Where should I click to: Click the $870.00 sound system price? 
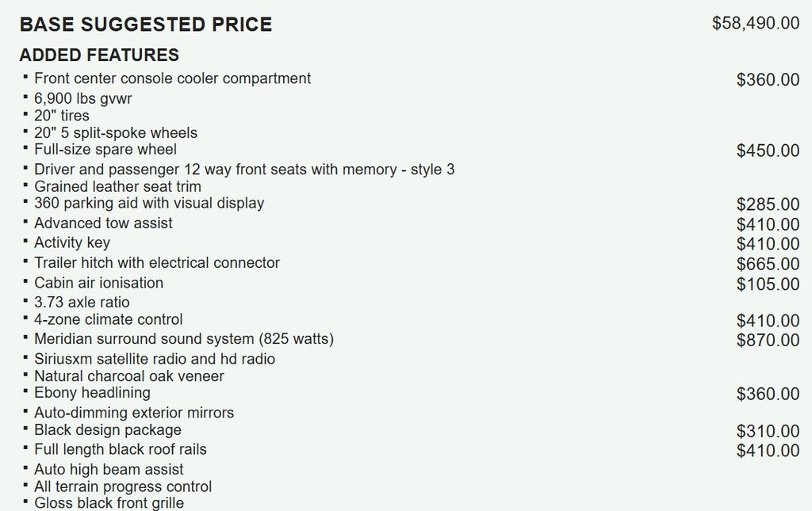(x=768, y=341)
